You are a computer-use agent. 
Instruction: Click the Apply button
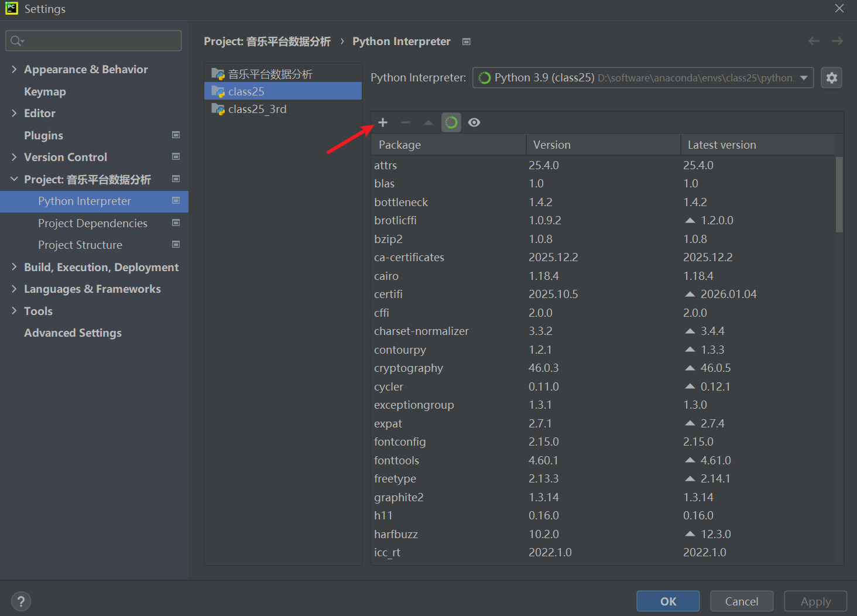point(815,601)
